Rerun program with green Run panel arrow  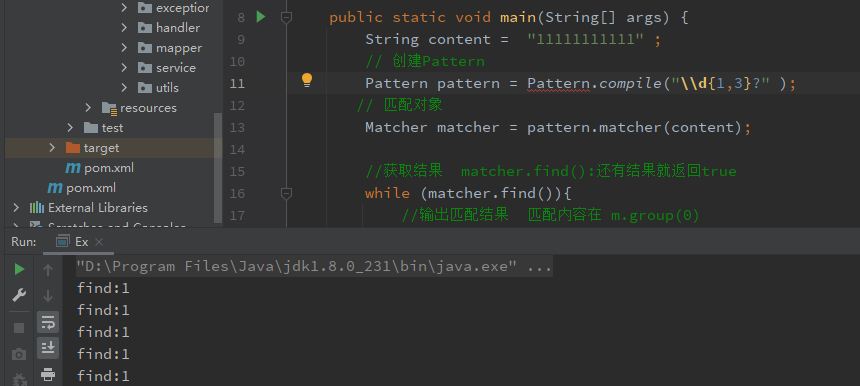pyautogui.click(x=19, y=269)
